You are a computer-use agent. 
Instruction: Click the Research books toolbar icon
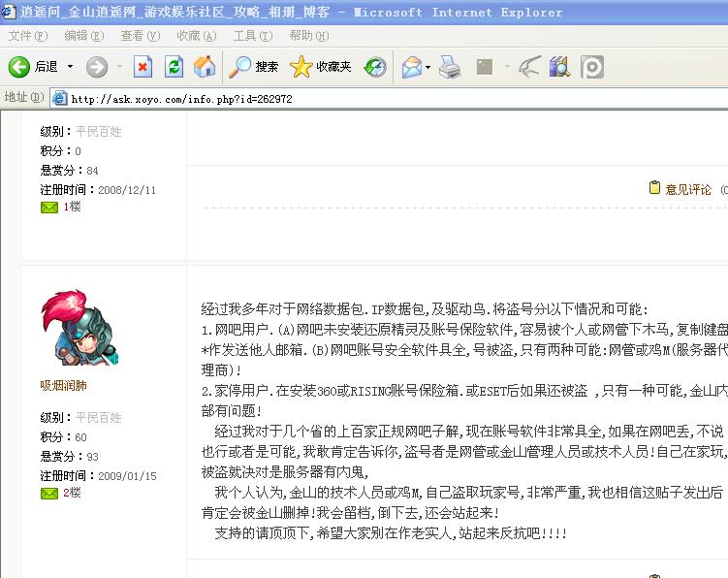point(559,67)
